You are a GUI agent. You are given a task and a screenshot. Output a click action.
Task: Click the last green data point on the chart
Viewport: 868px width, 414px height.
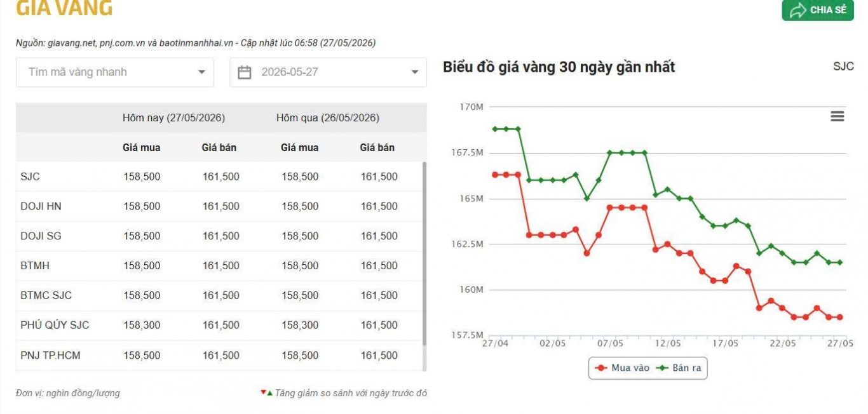click(x=839, y=262)
